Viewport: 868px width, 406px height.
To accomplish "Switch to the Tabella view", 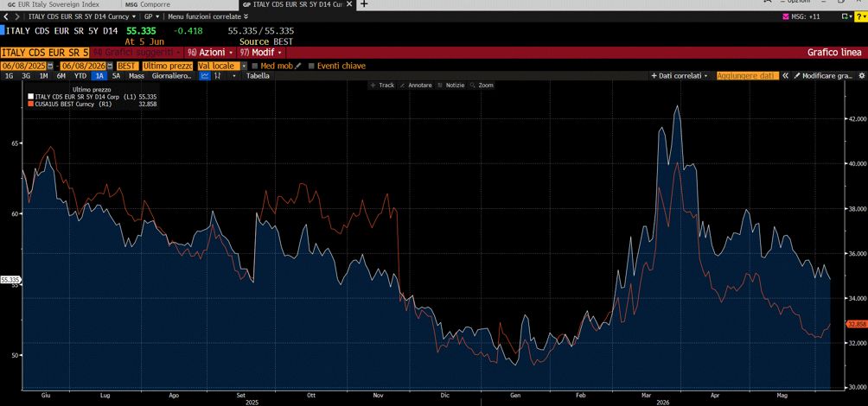I will click(x=258, y=76).
